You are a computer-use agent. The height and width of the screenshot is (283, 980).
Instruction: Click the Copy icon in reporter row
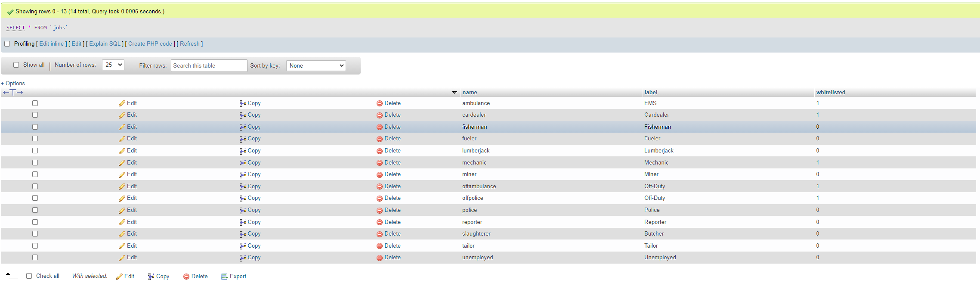(x=243, y=222)
